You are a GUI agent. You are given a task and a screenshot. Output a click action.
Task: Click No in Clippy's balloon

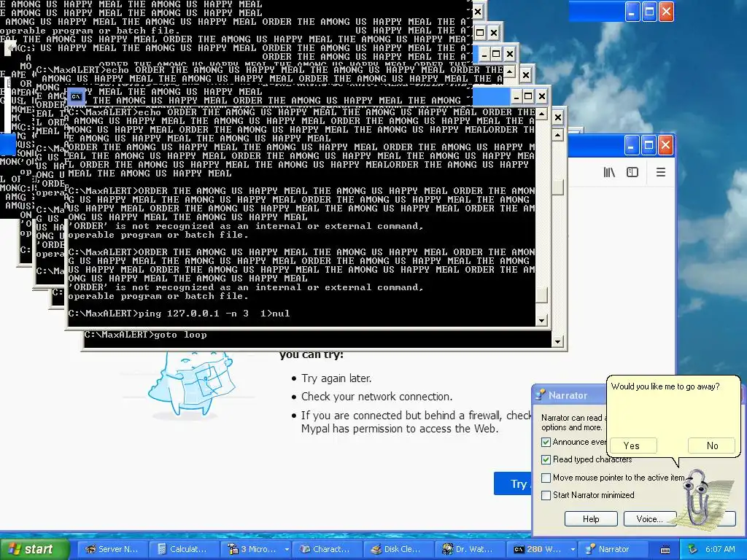pos(712,446)
